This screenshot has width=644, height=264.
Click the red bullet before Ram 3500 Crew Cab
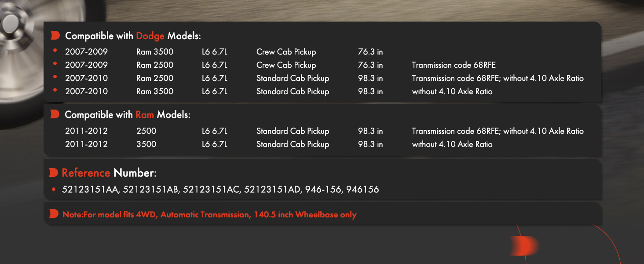pyautogui.click(x=55, y=51)
